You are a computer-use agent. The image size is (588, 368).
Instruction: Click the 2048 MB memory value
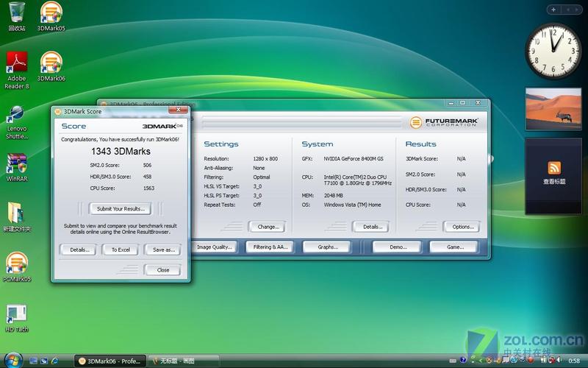pos(334,196)
